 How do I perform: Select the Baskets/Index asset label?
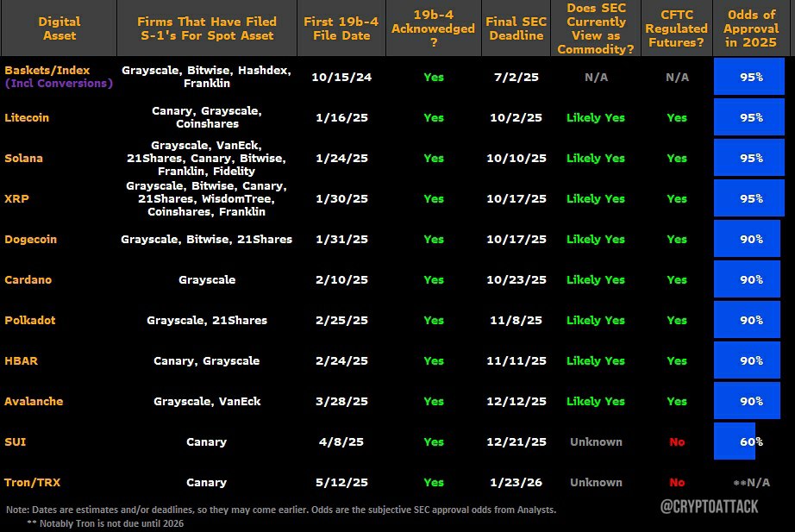click(x=47, y=71)
